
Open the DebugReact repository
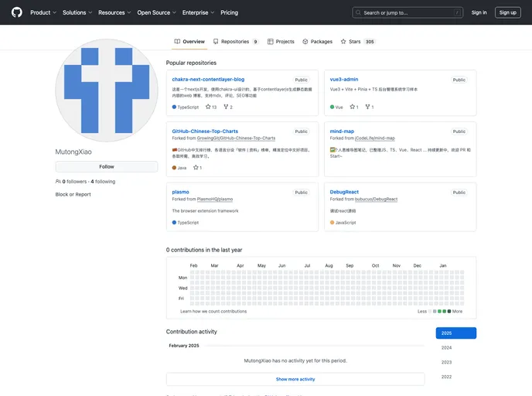point(344,192)
